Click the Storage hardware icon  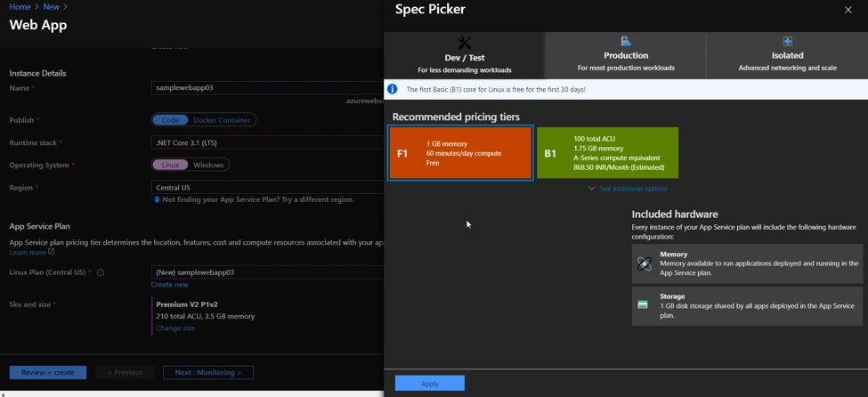[643, 305]
